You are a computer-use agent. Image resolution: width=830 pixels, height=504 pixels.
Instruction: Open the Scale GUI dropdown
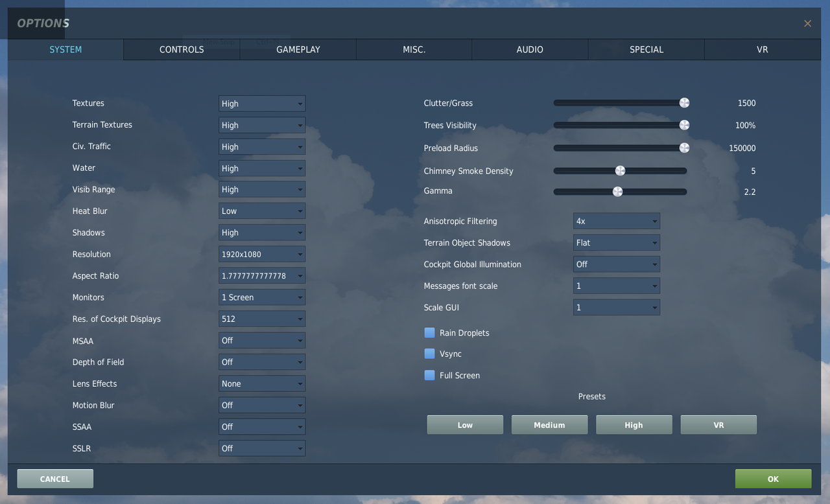pos(615,307)
